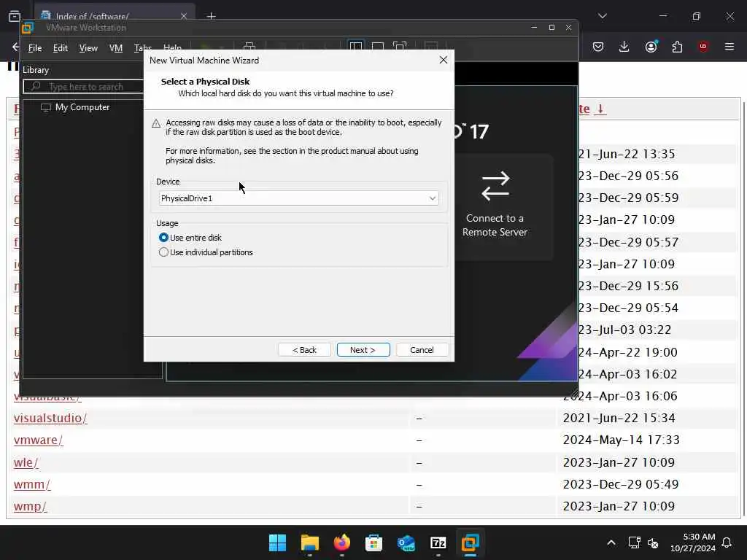Open the 5:30 AM clock and calendar
The image size is (747, 560).
coord(693,542)
